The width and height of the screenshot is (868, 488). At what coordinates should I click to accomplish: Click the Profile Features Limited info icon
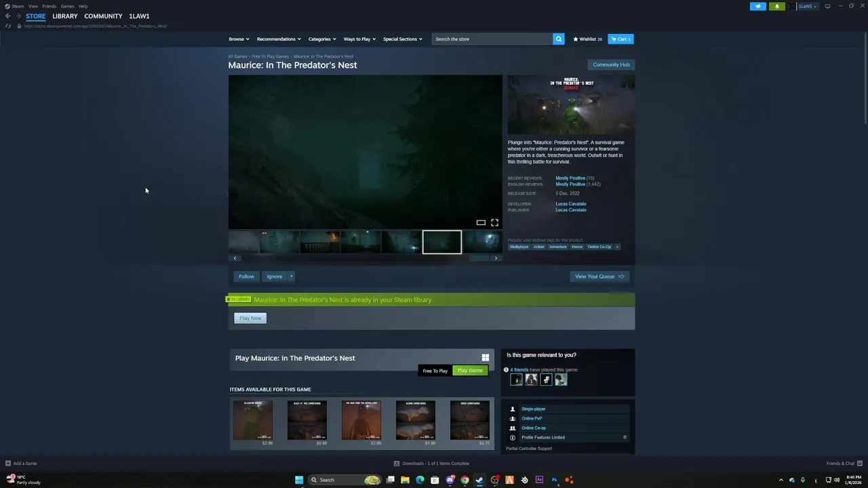click(x=625, y=437)
